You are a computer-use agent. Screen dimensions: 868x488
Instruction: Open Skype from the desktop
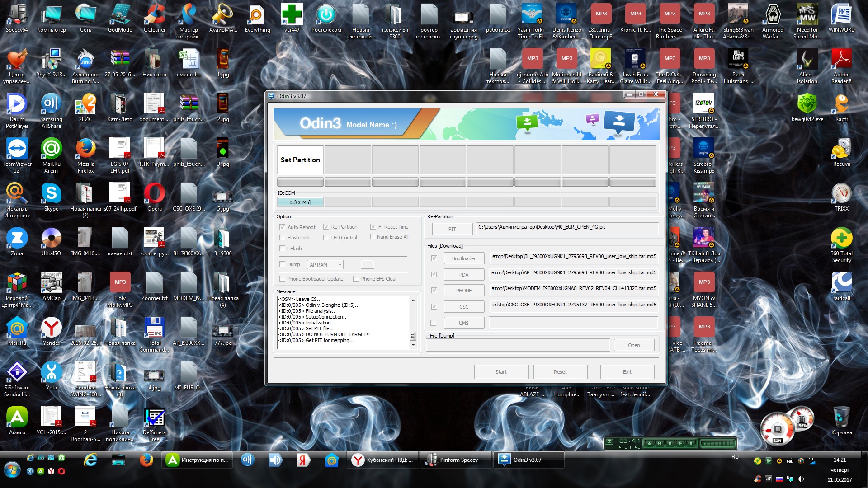click(x=51, y=194)
